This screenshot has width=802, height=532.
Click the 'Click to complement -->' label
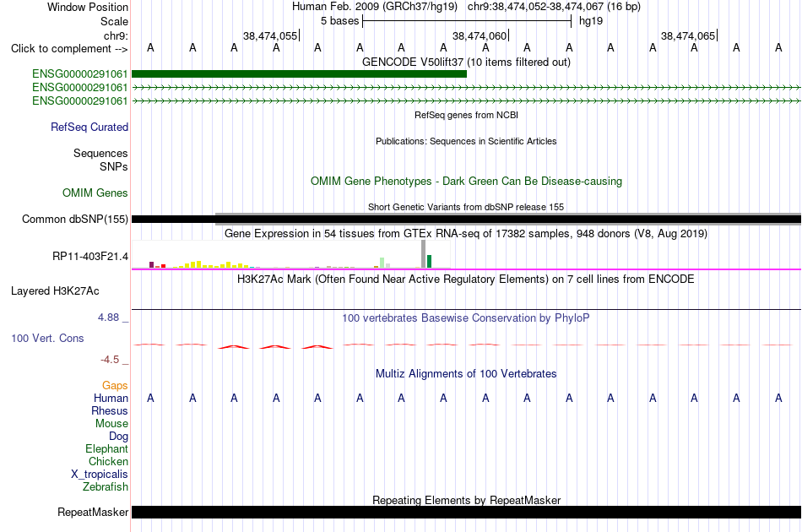pyautogui.click(x=69, y=49)
